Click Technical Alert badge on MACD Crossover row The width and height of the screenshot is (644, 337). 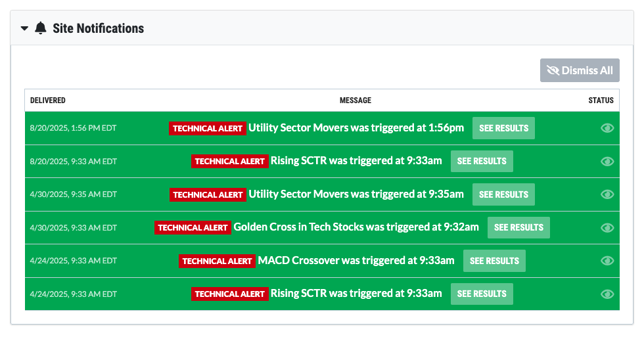(x=217, y=261)
